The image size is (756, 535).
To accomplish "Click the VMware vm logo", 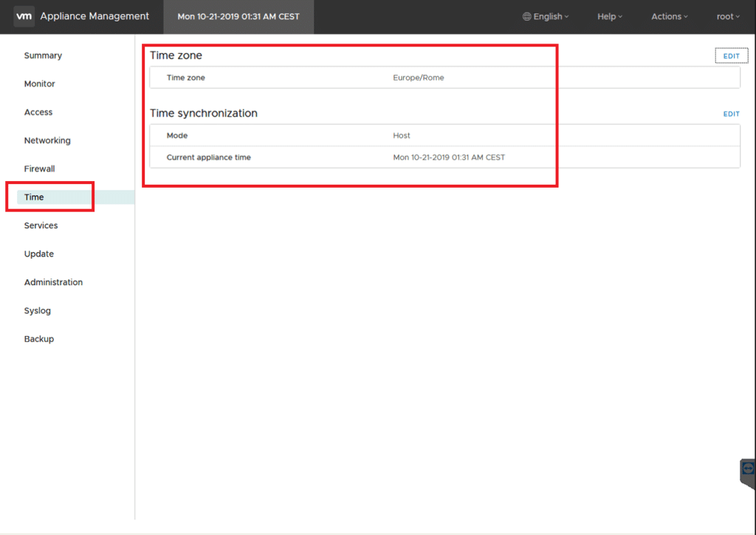I will point(24,16).
